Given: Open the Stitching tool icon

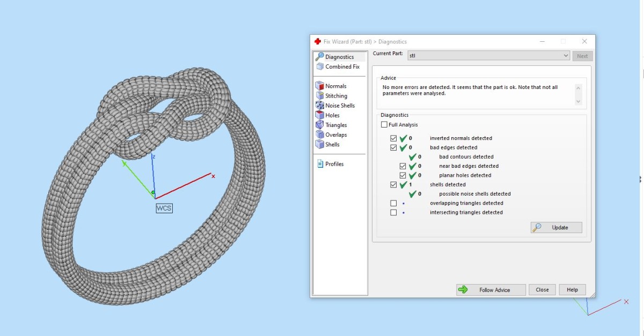Looking at the screenshot, I should coord(319,96).
